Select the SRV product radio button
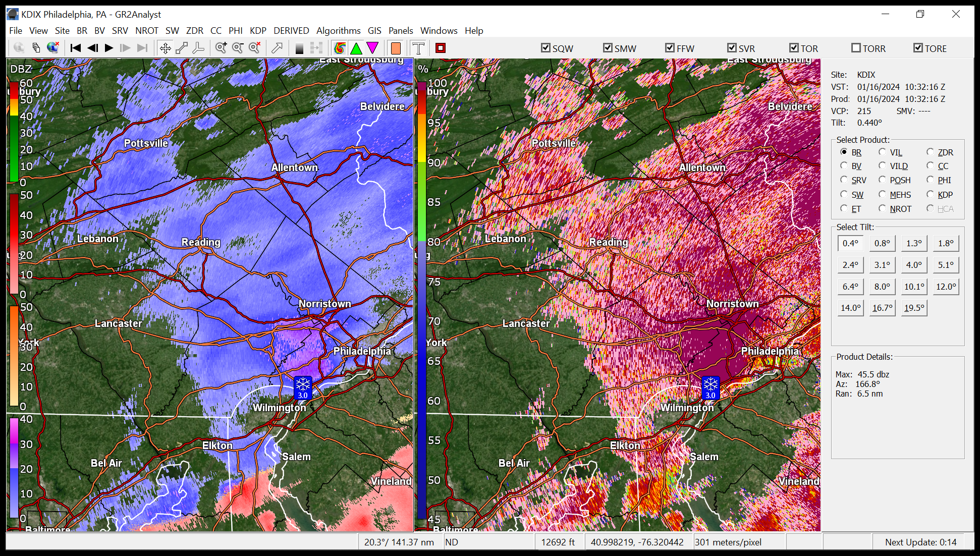Viewport: 980px width, 556px height. [x=844, y=180]
